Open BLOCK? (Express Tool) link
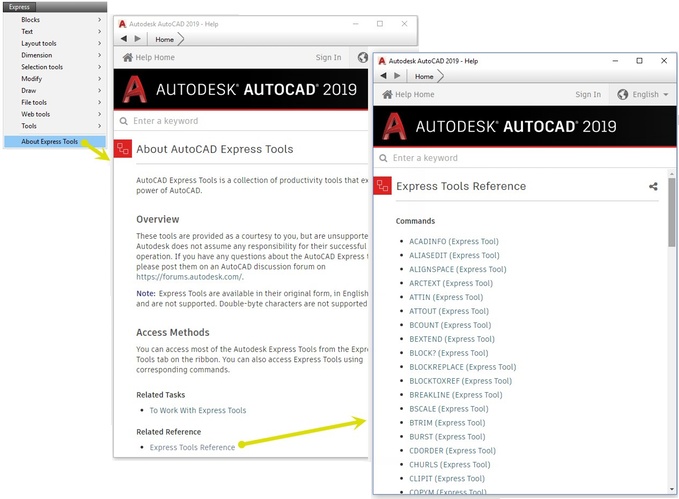The height and width of the screenshot is (499, 679). tap(449, 353)
